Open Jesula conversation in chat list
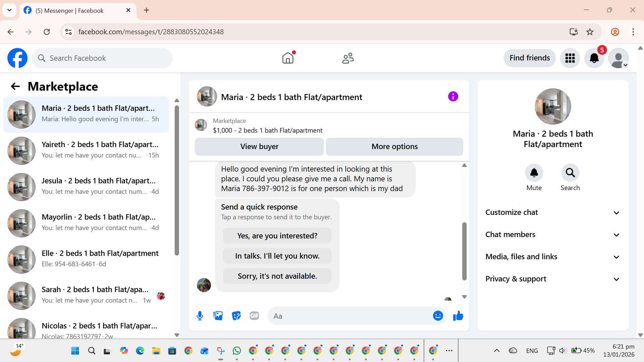Image resolution: width=644 pixels, height=362 pixels. 86,187
